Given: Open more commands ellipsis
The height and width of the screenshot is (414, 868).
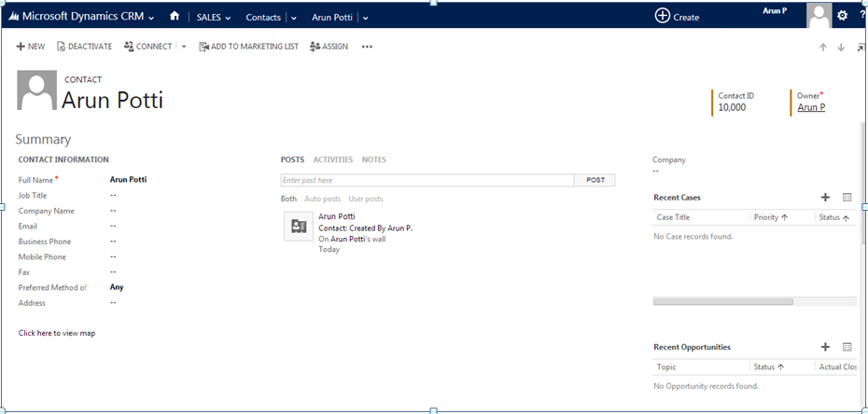Looking at the screenshot, I should [x=367, y=47].
